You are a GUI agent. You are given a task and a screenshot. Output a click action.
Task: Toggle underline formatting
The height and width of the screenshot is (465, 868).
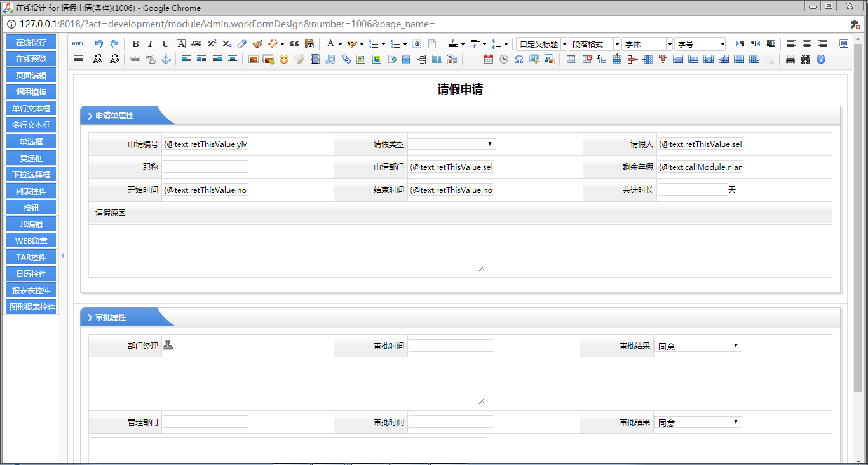(166, 44)
